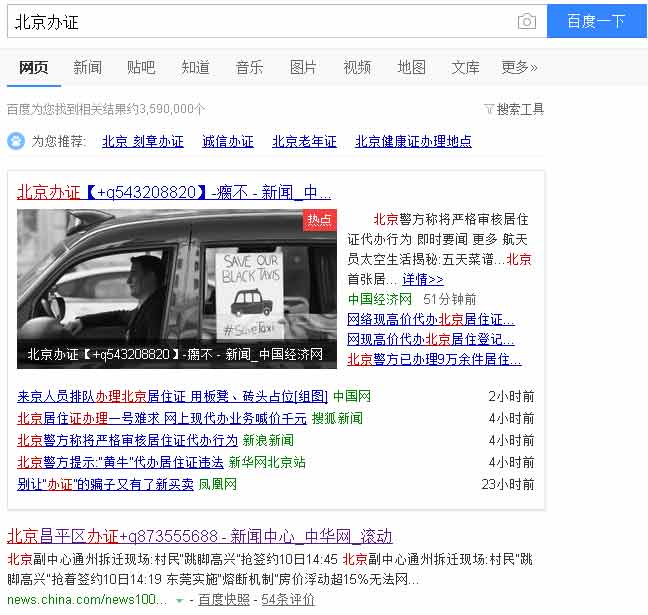Image resolution: width=648 pixels, height=615 pixels.
Task: Click the recommendation paw icon
Action: tap(16, 141)
